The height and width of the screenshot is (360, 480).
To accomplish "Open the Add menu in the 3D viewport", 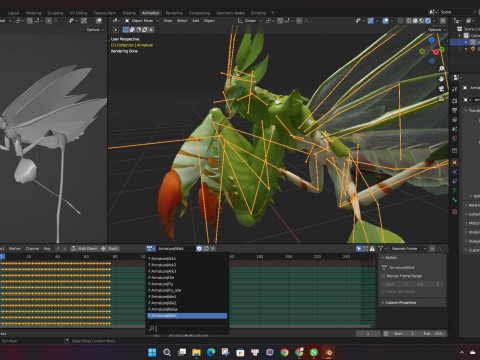I will tap(195, 21).
